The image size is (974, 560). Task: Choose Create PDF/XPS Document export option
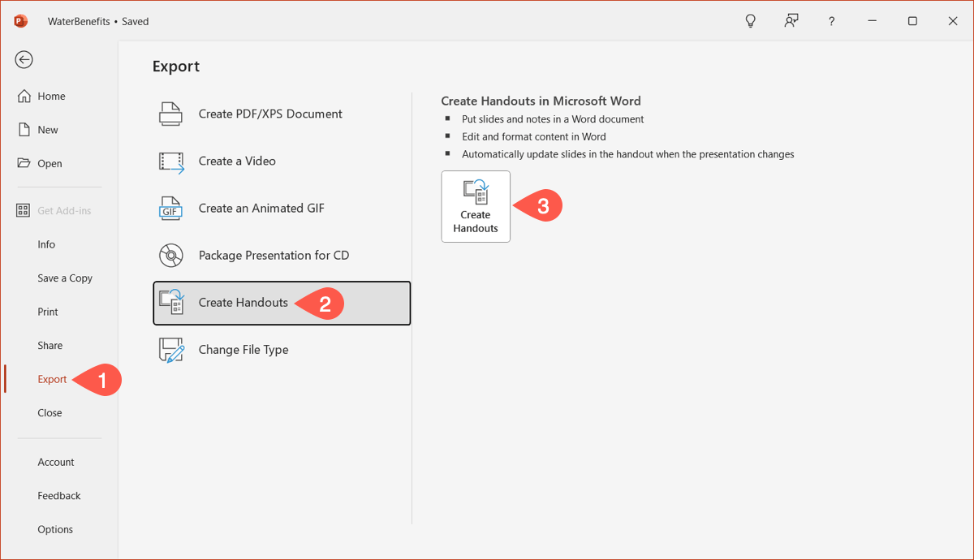click(282, 114)
